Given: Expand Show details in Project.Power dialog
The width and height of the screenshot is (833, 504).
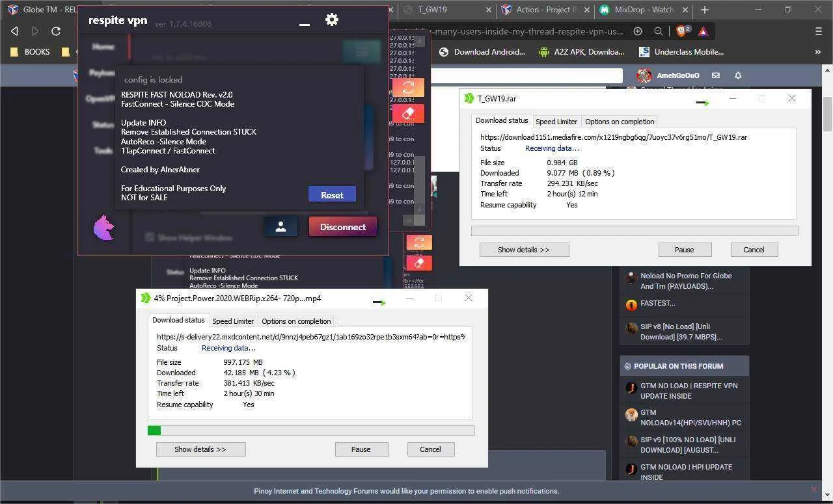Looking at the screenshot, I should click(200, 449).
